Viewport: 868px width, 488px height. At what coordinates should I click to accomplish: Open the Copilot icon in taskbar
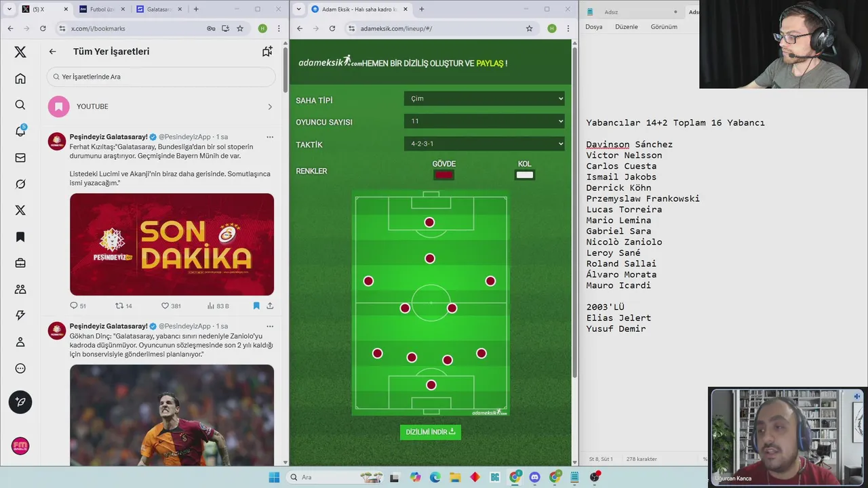click(x=415, y=477)
